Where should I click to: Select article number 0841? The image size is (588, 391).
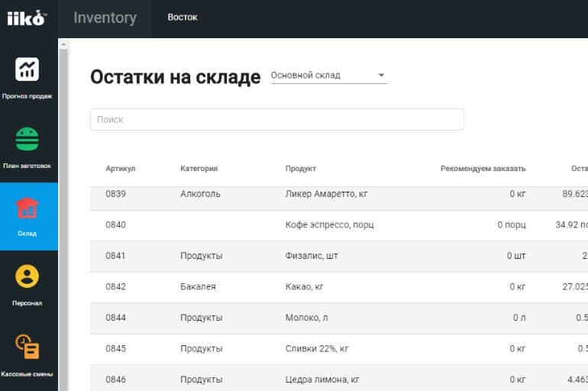[x=115, y=256]
